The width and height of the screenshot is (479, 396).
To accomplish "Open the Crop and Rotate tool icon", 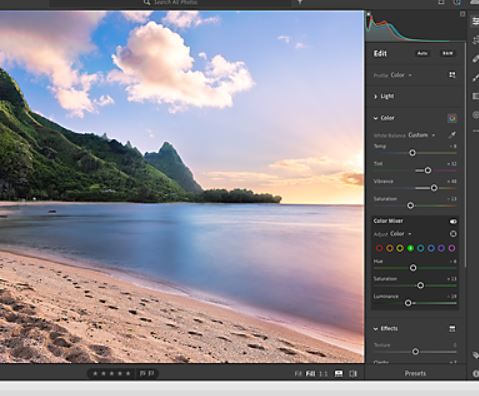I will pos(475,40).
